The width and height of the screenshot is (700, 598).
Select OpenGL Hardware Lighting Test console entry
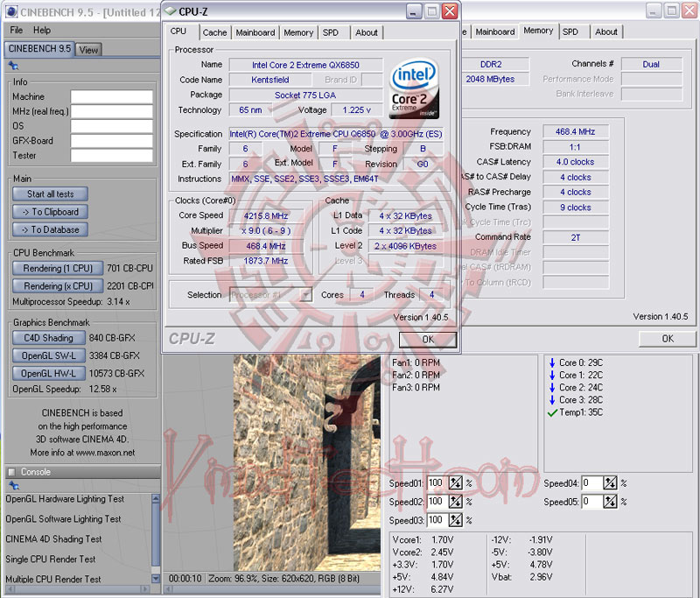coord(65,499)
